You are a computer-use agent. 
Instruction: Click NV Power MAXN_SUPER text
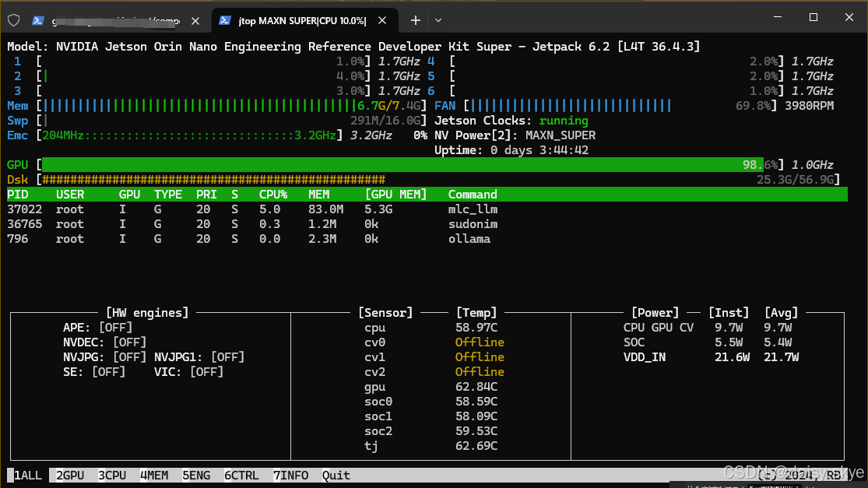coord(561,135)
